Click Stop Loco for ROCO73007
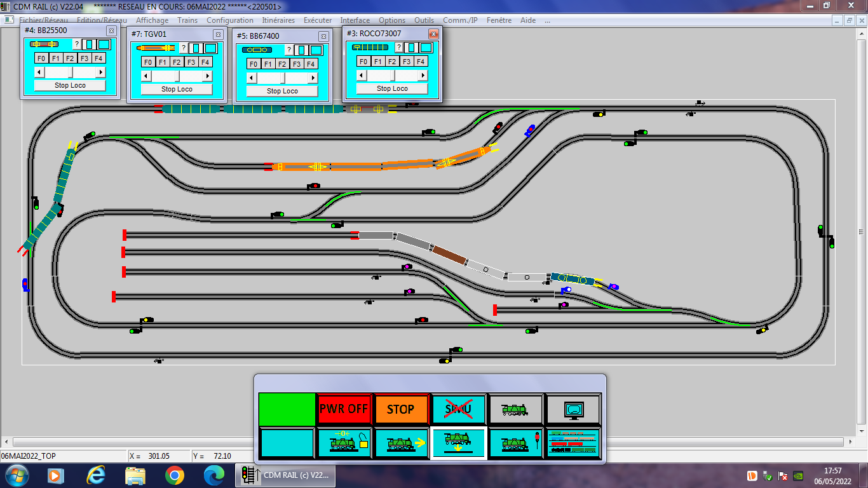 pyautogui.click(x=392, y=88)
